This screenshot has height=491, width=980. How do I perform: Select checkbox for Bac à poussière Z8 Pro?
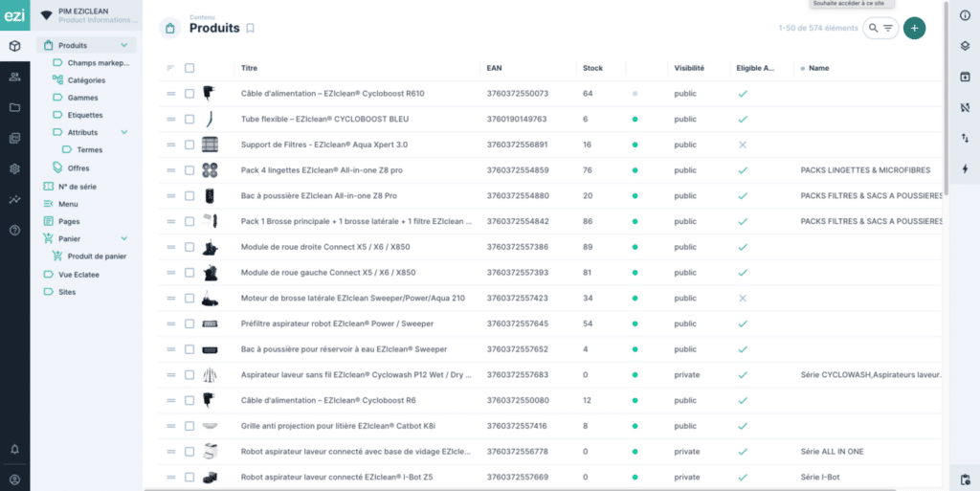pyautogui.click(x=189, y=195)
